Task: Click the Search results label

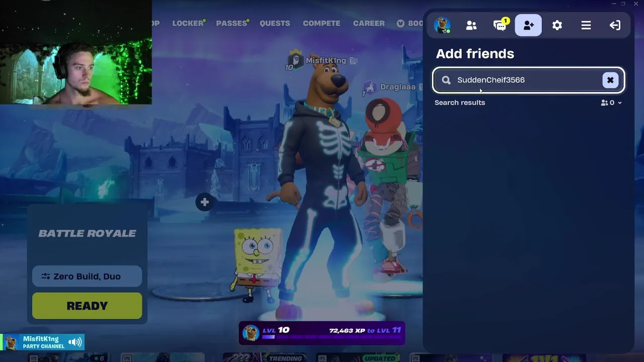Action: point(460,103)
